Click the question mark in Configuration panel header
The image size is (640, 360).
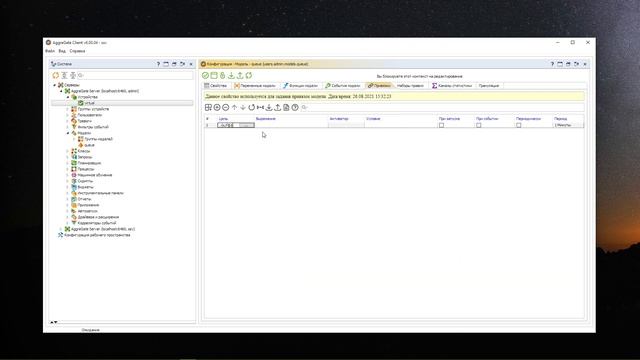(x=552, y=64)
